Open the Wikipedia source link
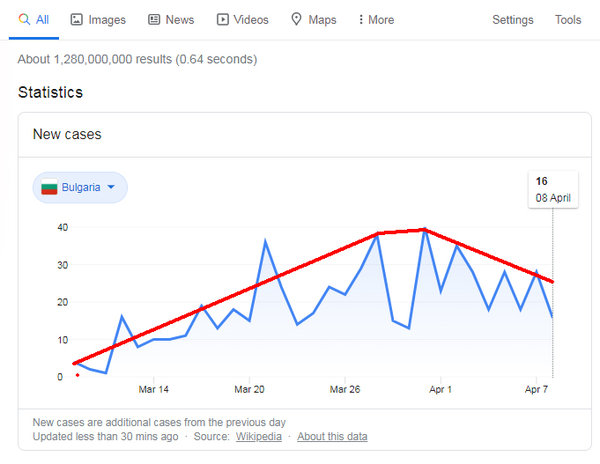600x464 pixels. tap(259, 436)
